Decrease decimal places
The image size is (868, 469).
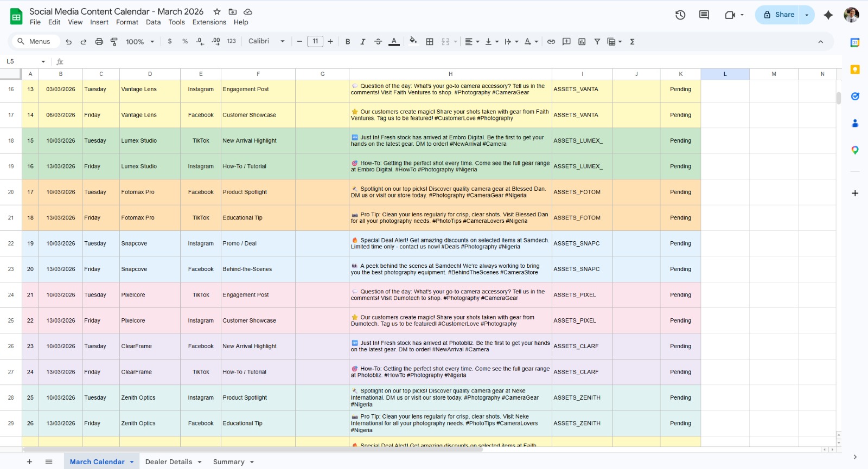[200, 41]
